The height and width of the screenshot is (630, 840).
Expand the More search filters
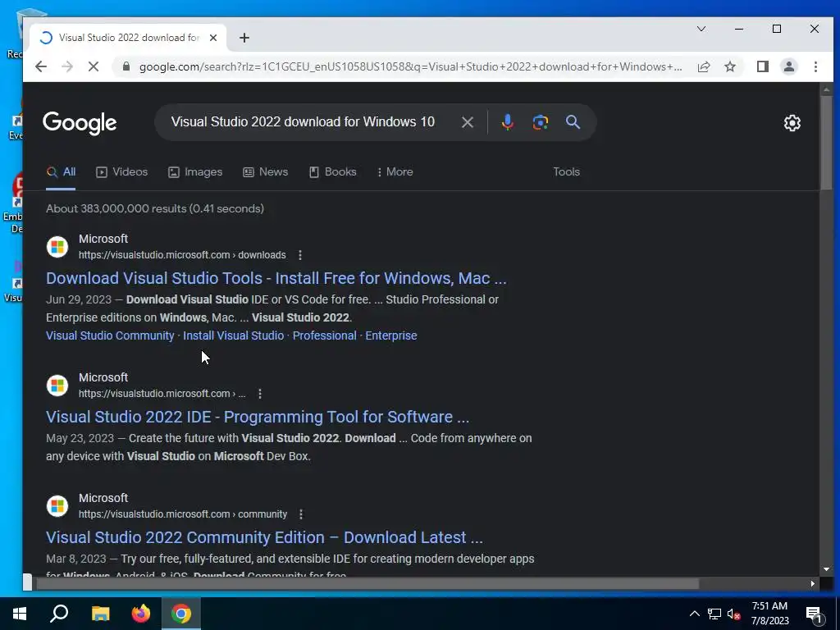pyautogui.click(x=395, y=172)
